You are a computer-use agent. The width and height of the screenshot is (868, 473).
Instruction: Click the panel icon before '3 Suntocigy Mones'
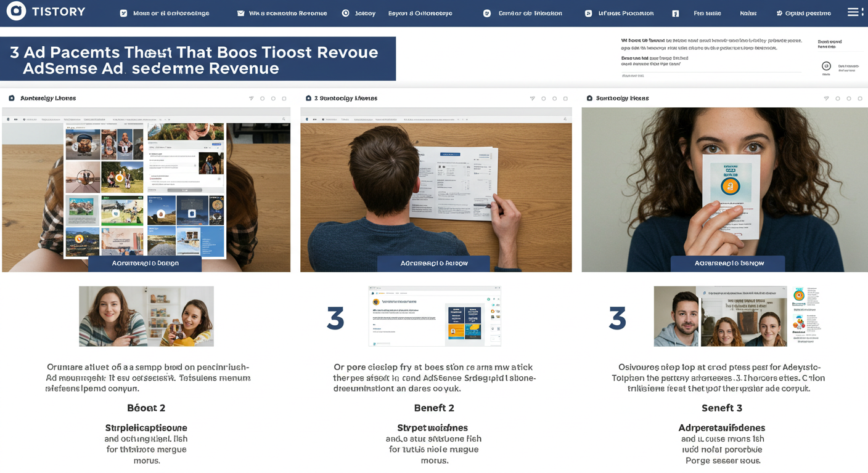click(309, 98)
